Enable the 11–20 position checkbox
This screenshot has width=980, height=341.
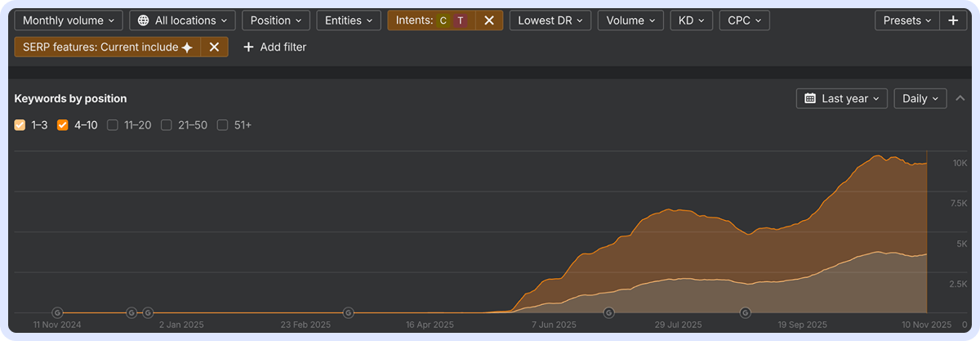point(114,125)
